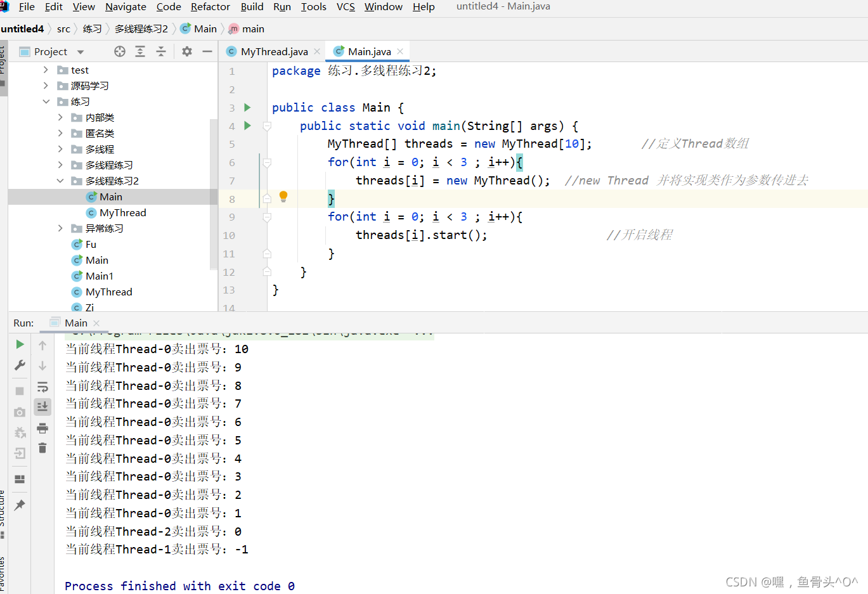The width and height of the screenshot is (868, 594).
Task: Open the File menu
Action: point(27,7)
